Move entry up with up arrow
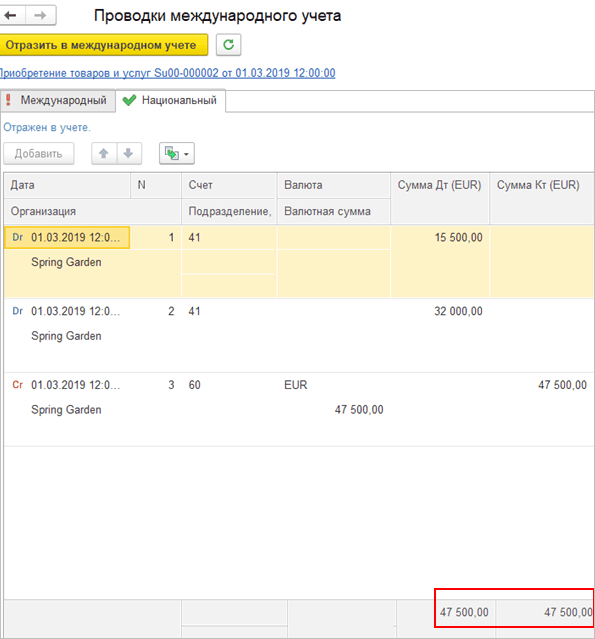This screenshot has width=595, height=639. (x=104, y=154)
